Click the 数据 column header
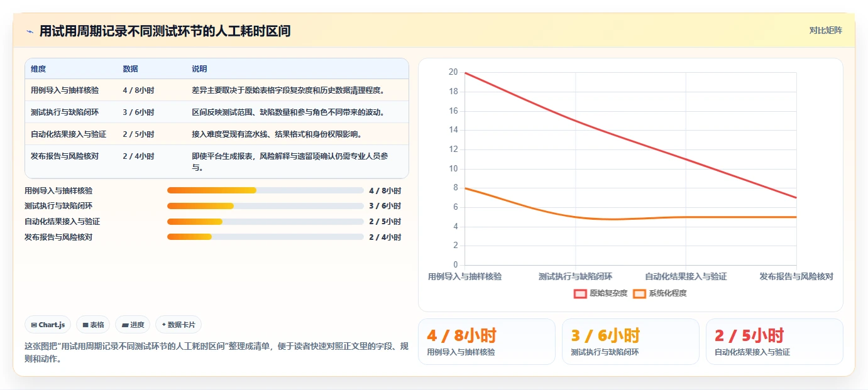868x390 pixels. [131, 69]
